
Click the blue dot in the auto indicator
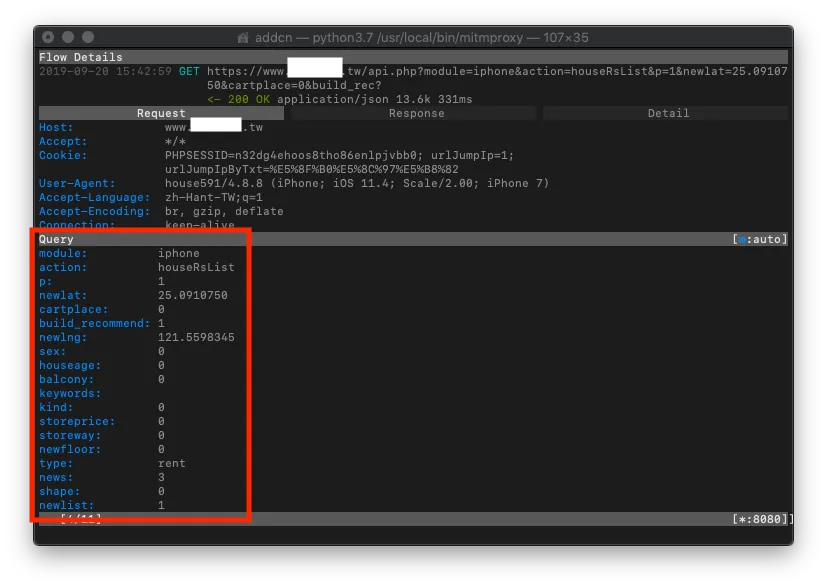pyautogui.click(x=741, y=240)
